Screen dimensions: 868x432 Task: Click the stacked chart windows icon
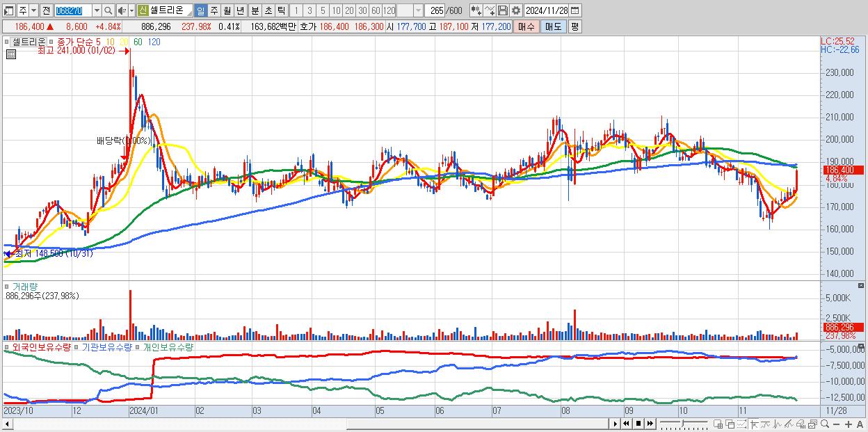point(813,424)
